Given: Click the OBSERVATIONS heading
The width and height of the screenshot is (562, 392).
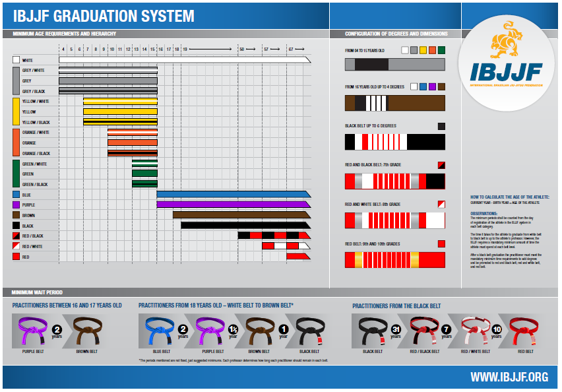Looking at the screenshot, I should point(484,213).
